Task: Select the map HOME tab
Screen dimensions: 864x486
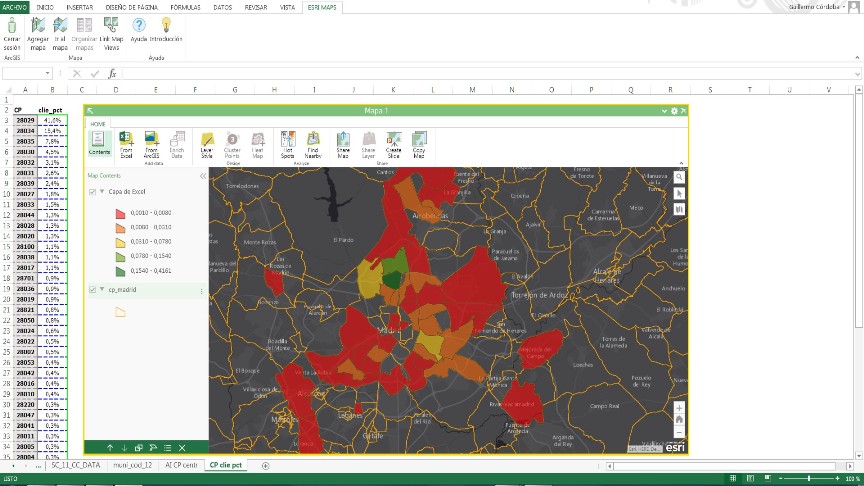Action: pos(98,124)
